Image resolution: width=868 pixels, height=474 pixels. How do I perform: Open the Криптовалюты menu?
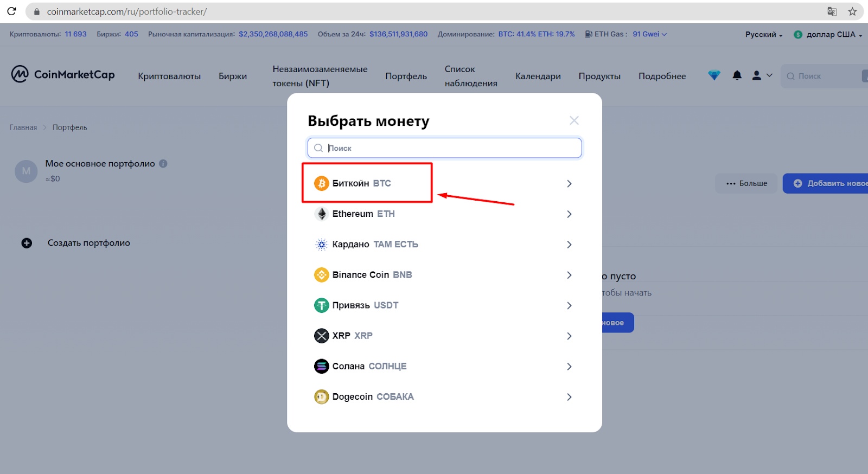[x=169, y=76]
